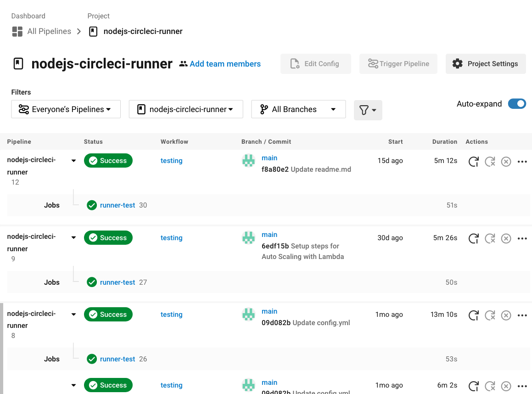Viewport: 532px width, 394px height.
Task: Cancel the workflow on pipeline 8
Action: click(x=506, y=315)
